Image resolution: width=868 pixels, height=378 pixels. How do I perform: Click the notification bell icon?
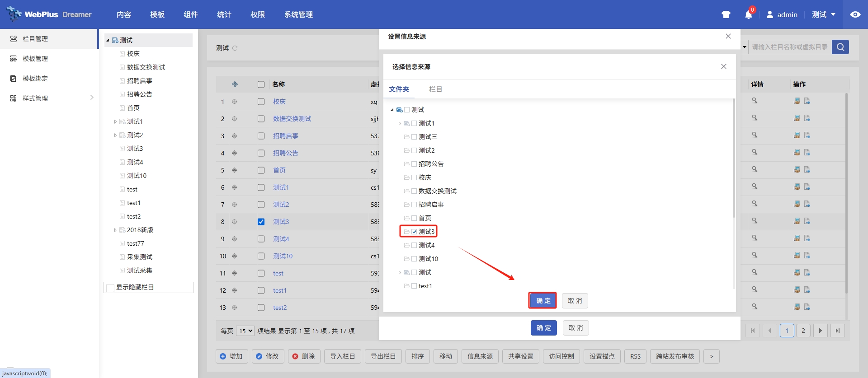click(x=748, y=15)
